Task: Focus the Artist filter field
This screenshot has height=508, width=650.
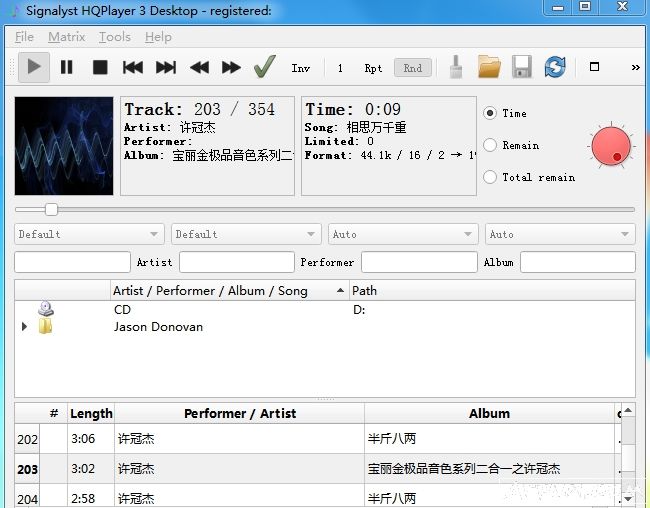Action: pos(237,262)
